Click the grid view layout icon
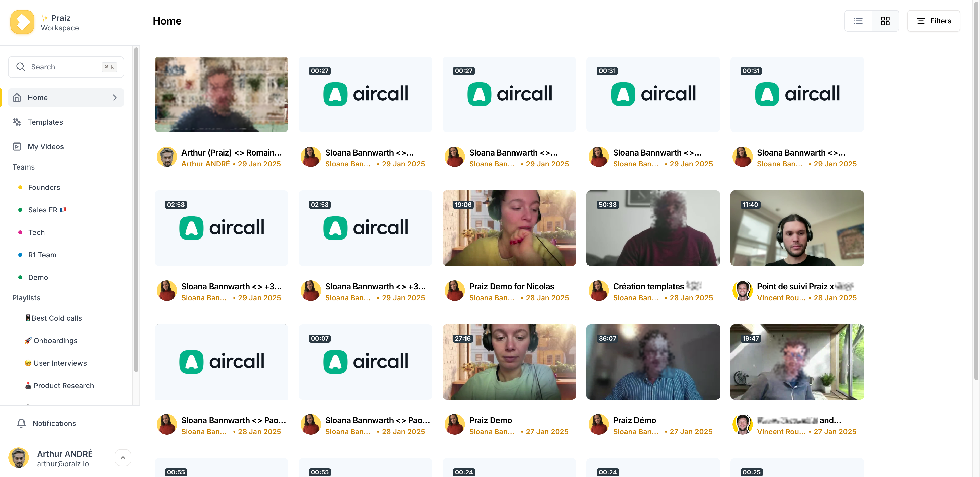The width and height of the screenshot is (980, 477). coord(886,21)
